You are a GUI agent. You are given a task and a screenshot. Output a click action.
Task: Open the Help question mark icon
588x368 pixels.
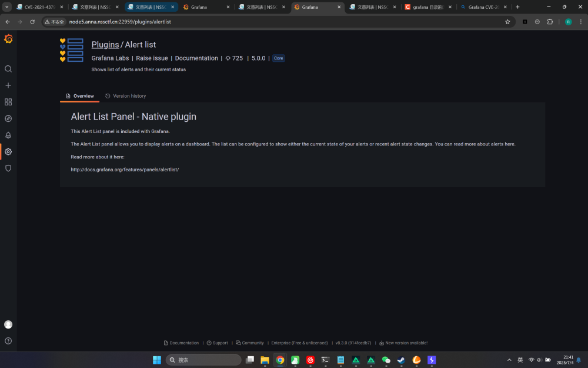(8, 340)
